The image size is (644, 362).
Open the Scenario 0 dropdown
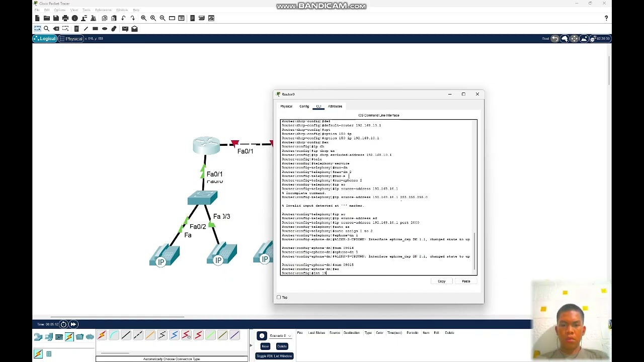pyautogui.click(x=280, y=336)
